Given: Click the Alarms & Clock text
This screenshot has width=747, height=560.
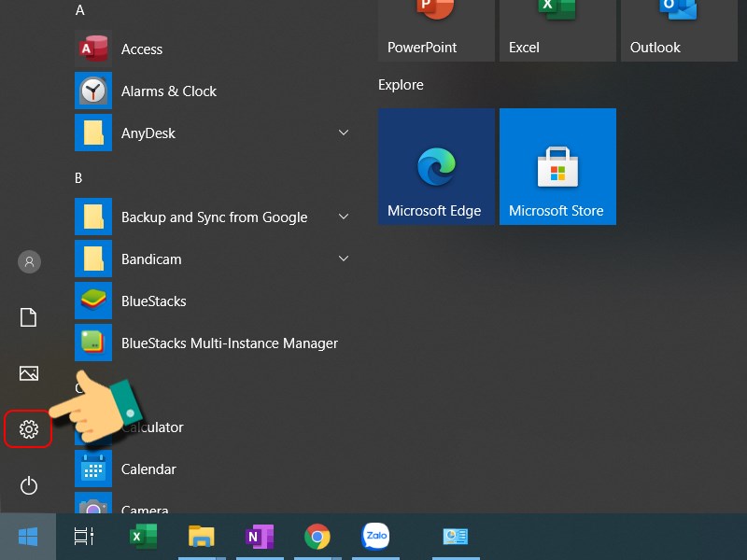Looking at the screenshot, I should coord(169,91).
